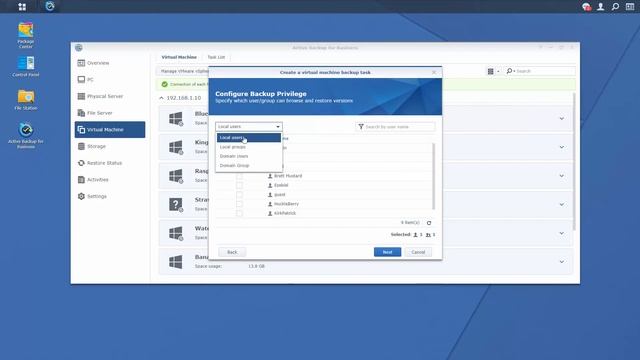Click the Windows icon of the Rasp VM
Image resolution: width=640 pixels, height=360 pixels.
(176, 176)
